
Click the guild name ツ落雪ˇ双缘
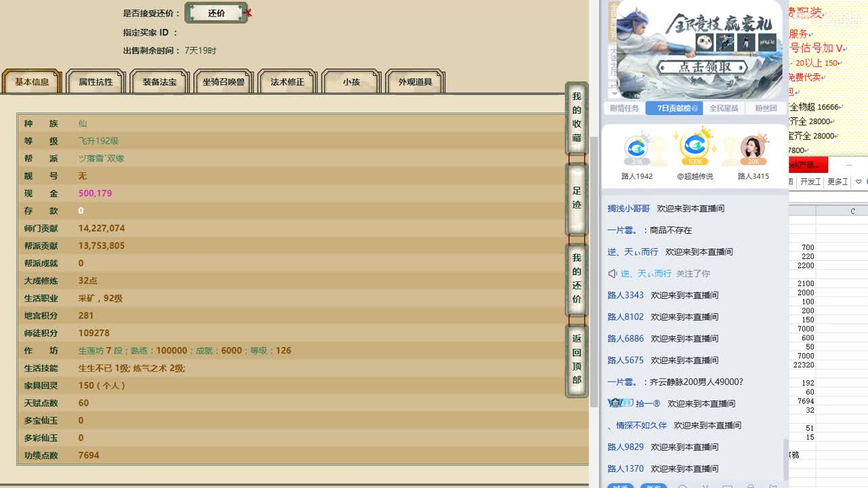click(x=101, y=159)
